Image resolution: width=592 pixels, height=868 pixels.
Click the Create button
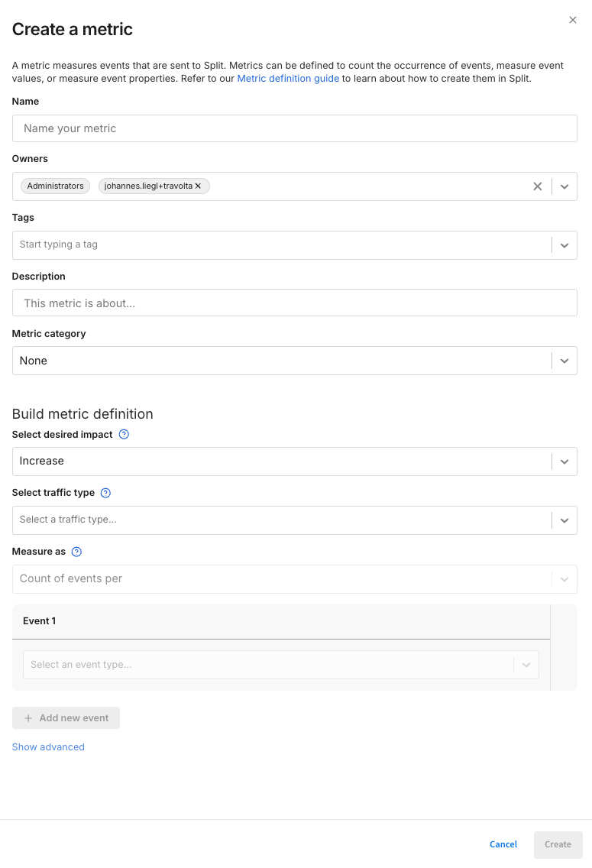558,844
